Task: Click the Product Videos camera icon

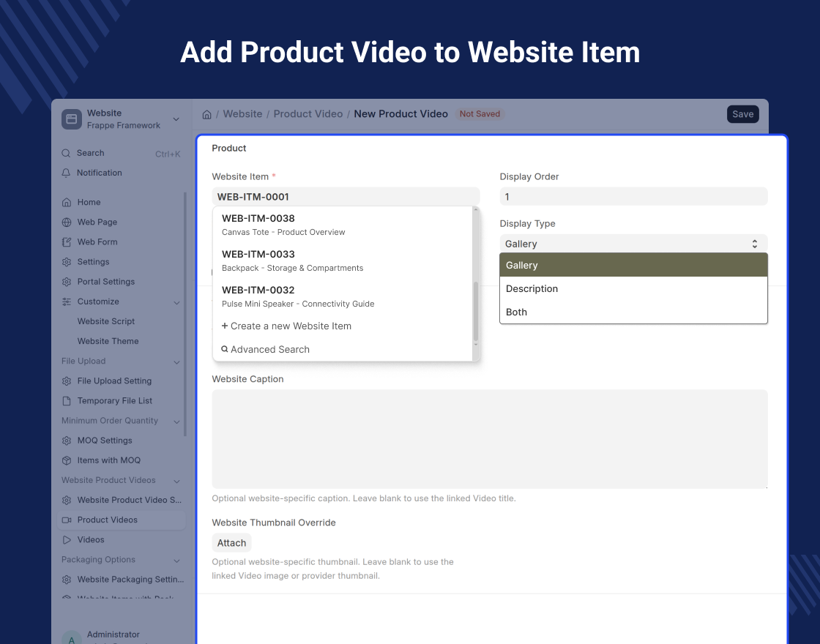Action: [67, 520]
